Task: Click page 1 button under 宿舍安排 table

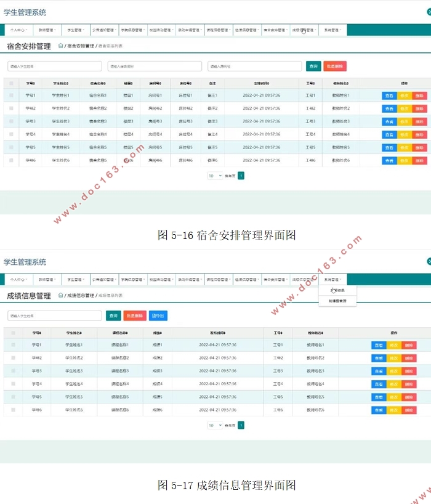Action: tap(241, 176)
